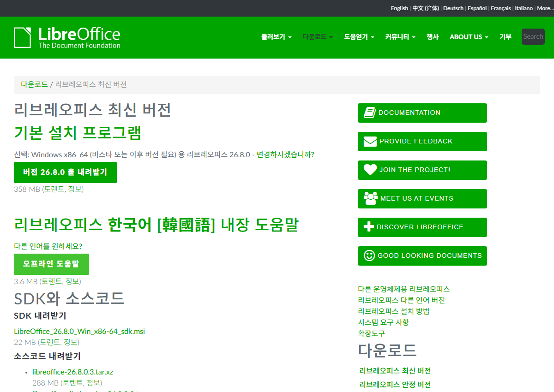Open the MEET US AT EVENTS button
Screen dimensions: 554x392
[x=422, y=199]
